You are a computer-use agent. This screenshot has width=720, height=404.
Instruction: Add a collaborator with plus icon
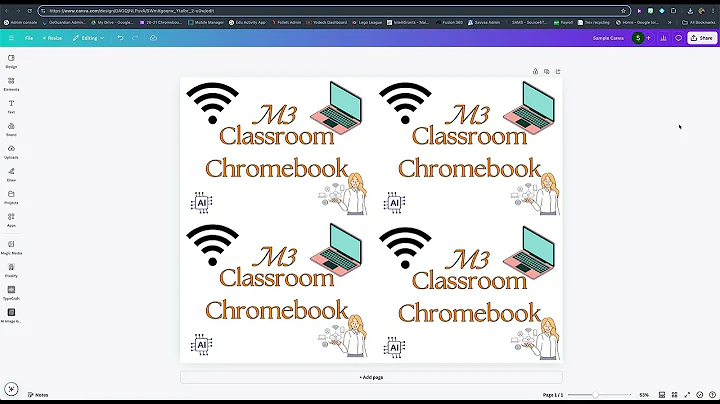(648, 38)
